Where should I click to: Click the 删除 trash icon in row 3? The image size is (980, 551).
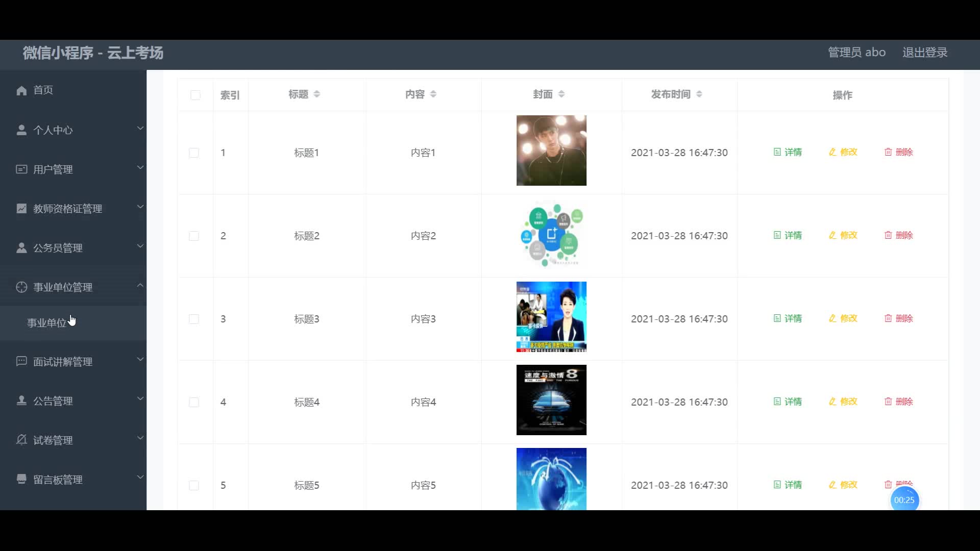pyautogui.click(x=888, y=318)
